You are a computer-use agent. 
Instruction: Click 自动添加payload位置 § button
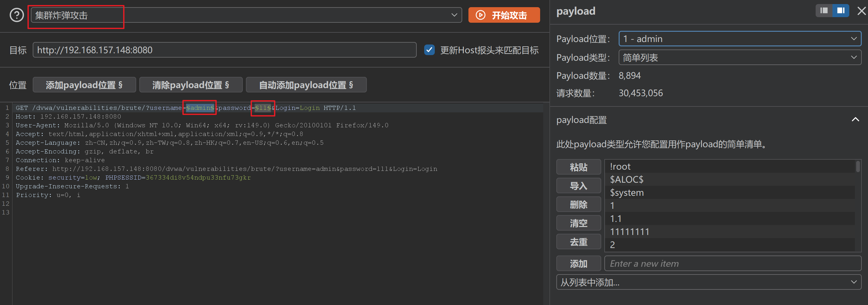coord(306,85)
